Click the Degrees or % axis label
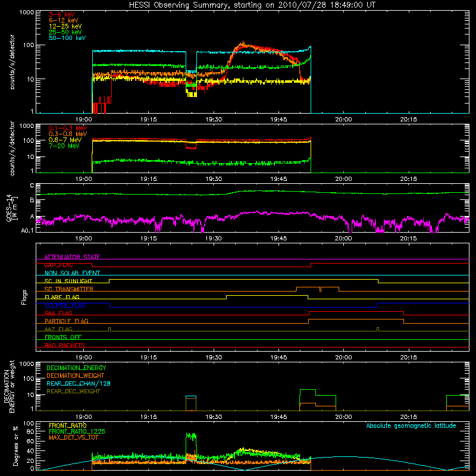The height and width of the screenshot is (476, 476). pos(15,446)
